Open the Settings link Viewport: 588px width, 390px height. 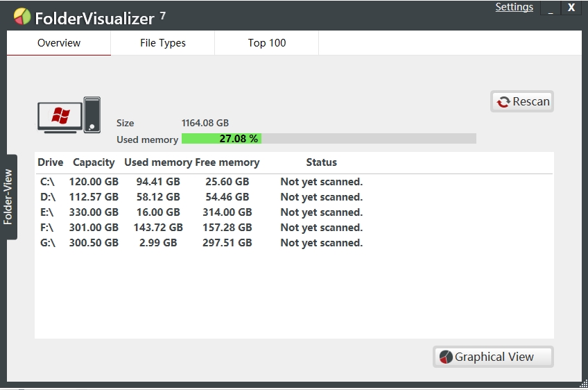click(x=514, y=7)
